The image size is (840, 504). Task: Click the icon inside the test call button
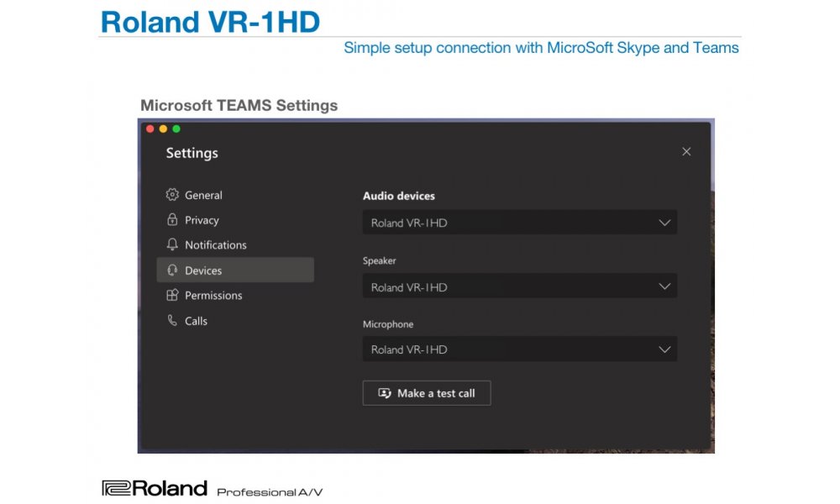[x=385, y=393]
